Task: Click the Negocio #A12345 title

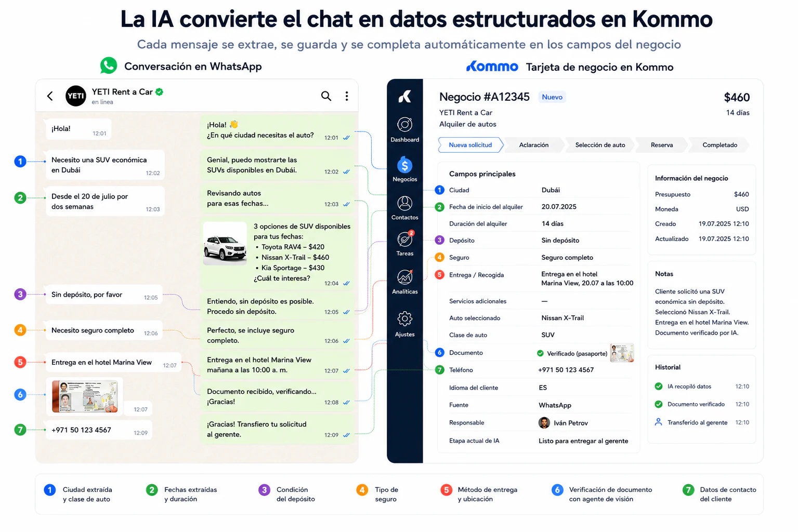Action: click(x=485, y=97)
